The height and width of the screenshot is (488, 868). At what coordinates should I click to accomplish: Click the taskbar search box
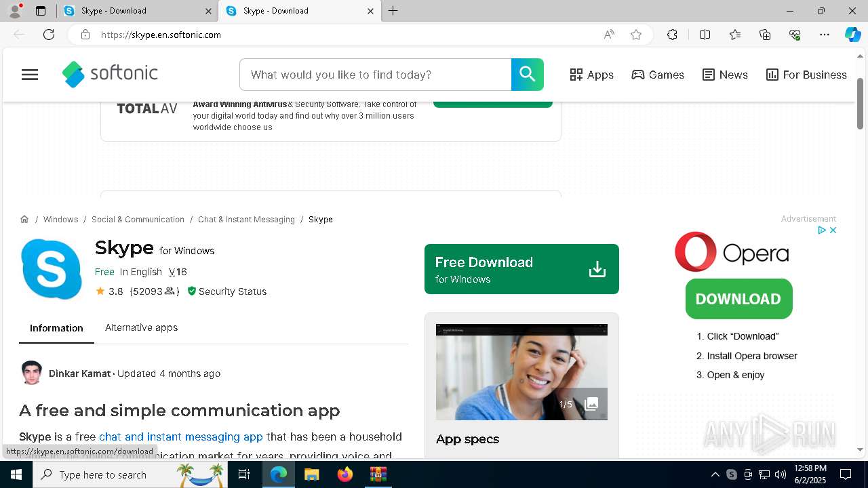[130, 474]
